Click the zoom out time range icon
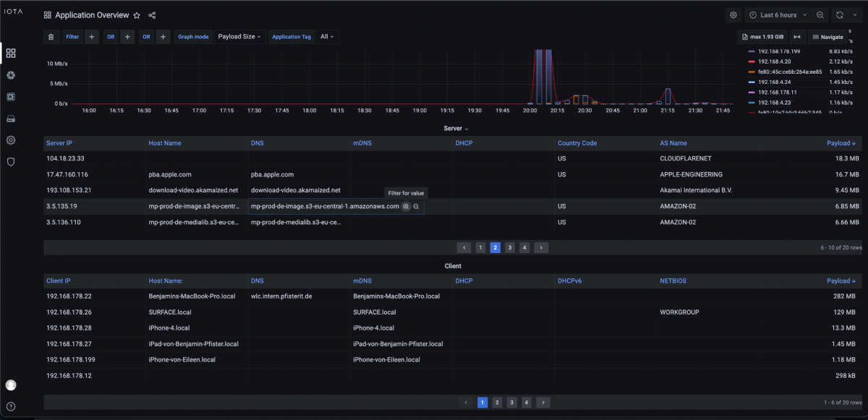 820,15
